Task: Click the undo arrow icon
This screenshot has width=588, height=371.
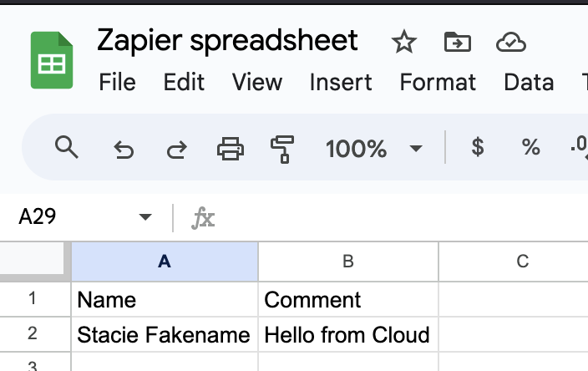Action: pyautogui.click(x=124, y=150)
